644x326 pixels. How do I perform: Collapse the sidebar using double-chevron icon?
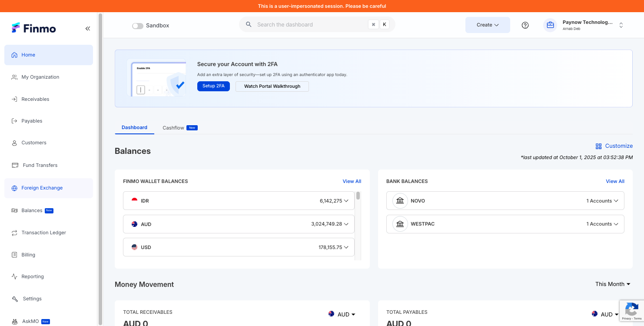click(x=88, y=29)
